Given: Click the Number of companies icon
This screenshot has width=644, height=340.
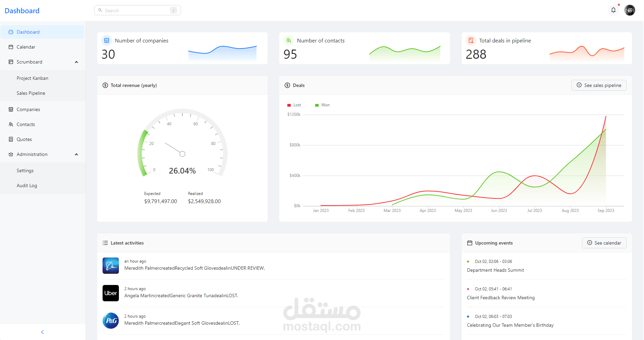Looking at the screenshot, I should [x=107, y=40].
